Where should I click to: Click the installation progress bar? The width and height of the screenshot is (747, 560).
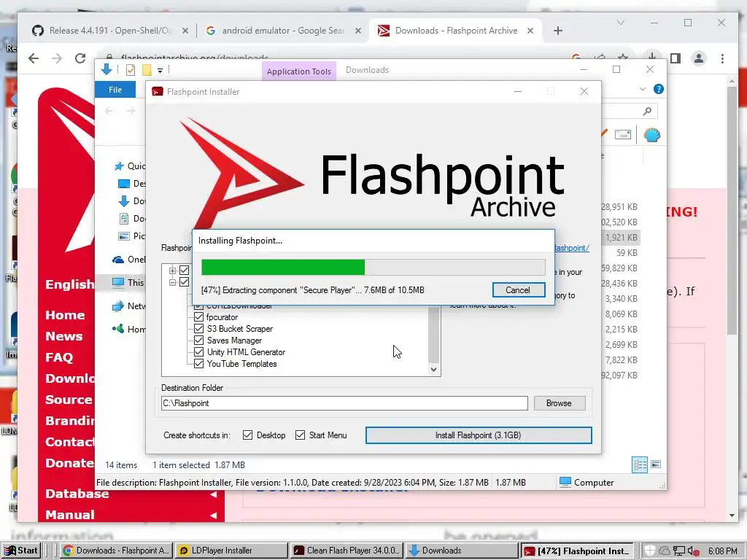click(x=373, y=267)
